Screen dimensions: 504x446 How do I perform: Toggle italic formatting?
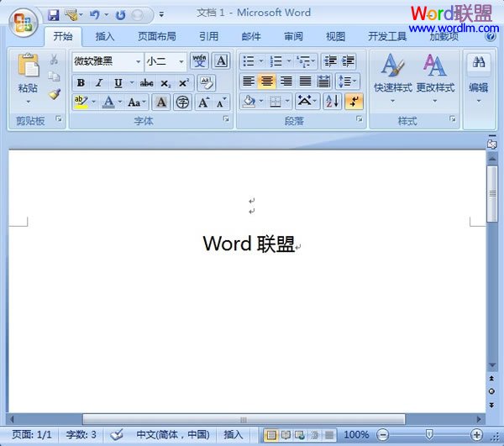point(99,83)
